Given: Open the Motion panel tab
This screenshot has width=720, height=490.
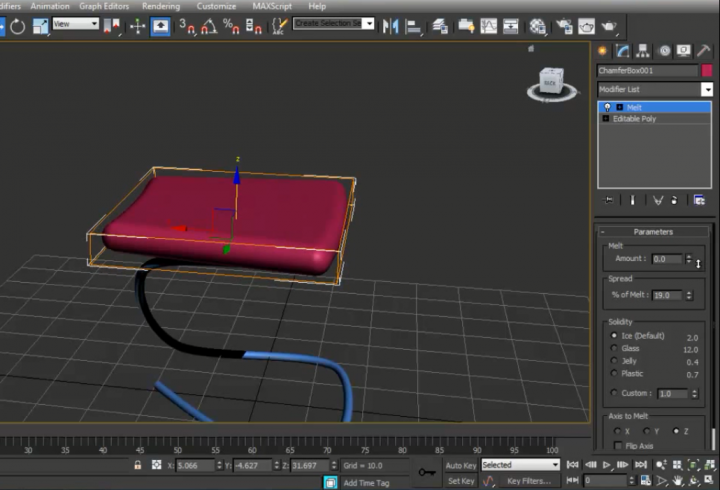Looking at the screenshot, I should tap(662, 50).
